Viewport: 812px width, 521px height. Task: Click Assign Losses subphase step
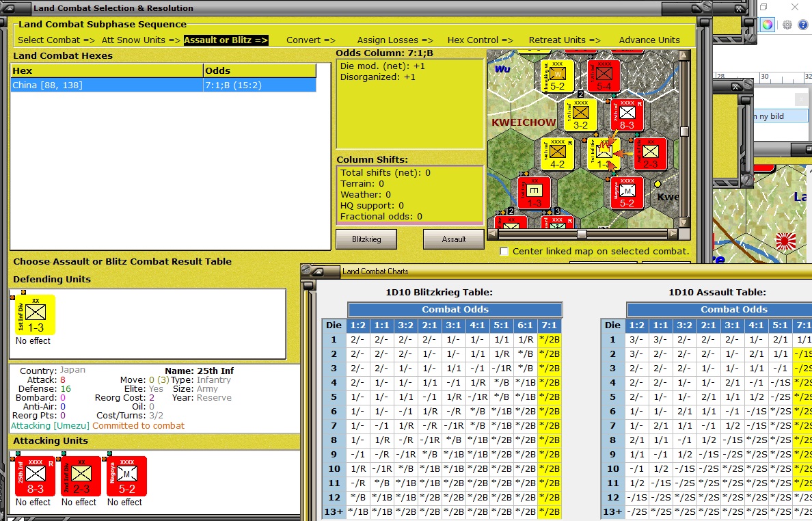[x=395, y=40]
